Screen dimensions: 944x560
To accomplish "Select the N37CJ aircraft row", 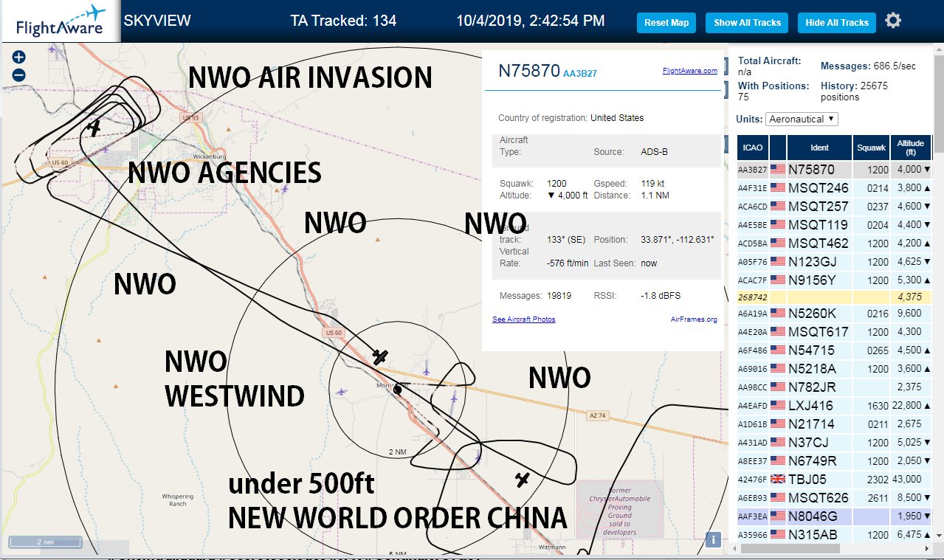I will (x=834, y=443).
